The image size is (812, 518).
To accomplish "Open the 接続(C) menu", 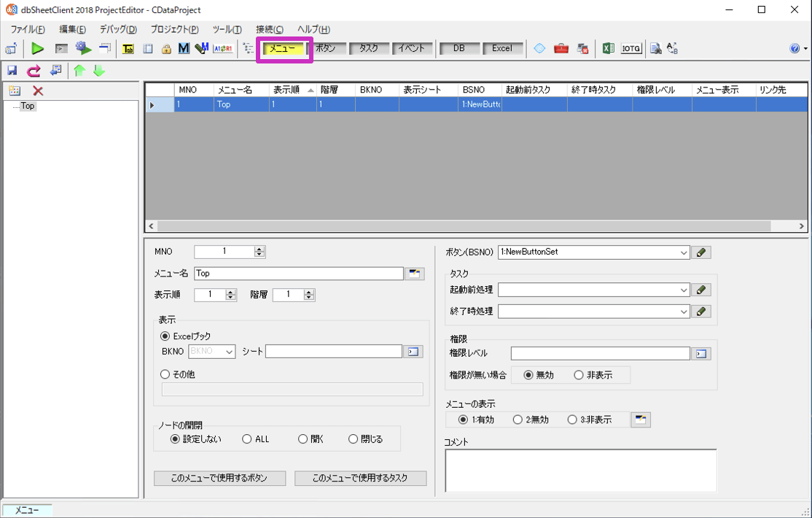I will click(x=270, y=30).
